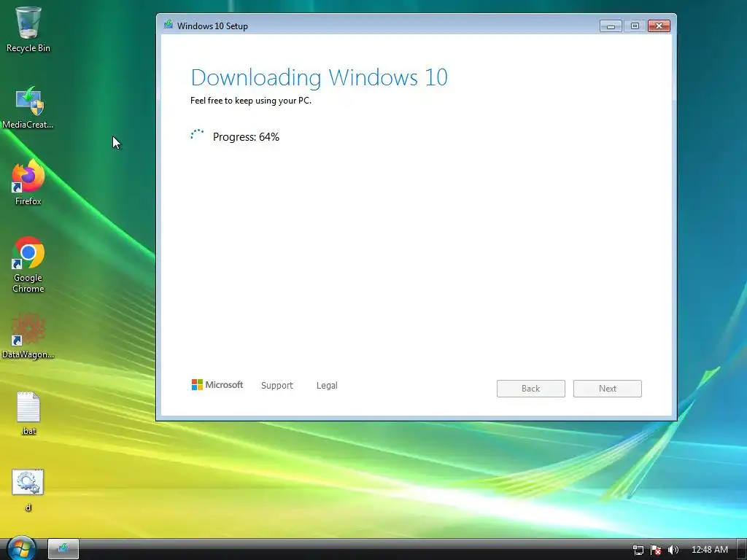Maximize the Windows 10 Setup window
Image resolution: width=747 pixels, height=560 pixels.
point(635,26)
